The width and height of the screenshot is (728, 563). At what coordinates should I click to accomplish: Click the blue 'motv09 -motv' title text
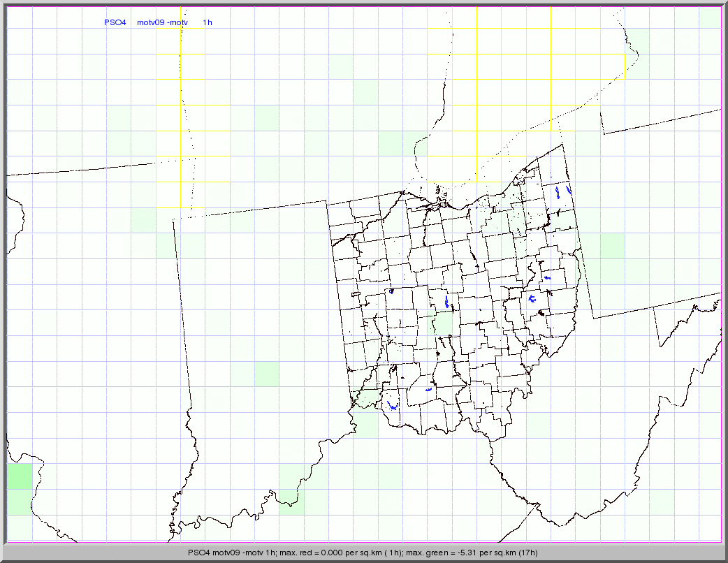163,22
